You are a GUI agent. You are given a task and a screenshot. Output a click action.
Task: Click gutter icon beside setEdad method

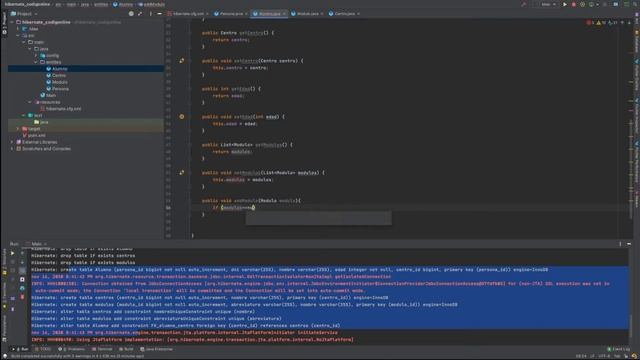182,117
